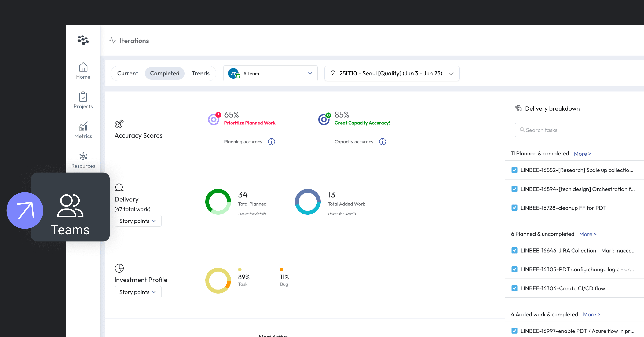Click the Total Planned green donut chart
Image resolution: width=644 pixels, height=337 pixels.
[218, 202]
